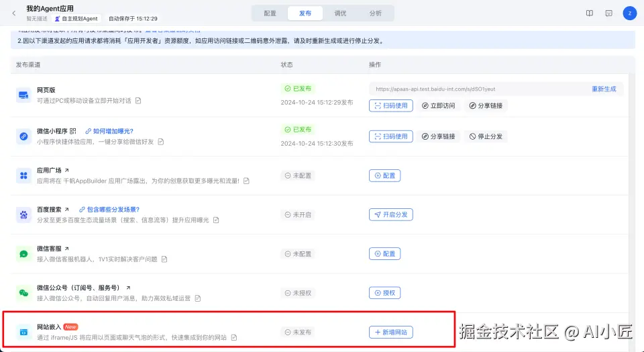Click 停止分发 for 微信小程序
This screenshot has height=352, width=644.
pyautogui.click(x=486, y=136)
